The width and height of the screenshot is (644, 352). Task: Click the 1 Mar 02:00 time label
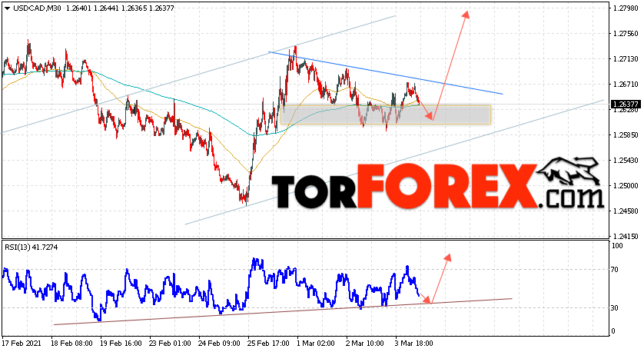[x=317, y=343]
